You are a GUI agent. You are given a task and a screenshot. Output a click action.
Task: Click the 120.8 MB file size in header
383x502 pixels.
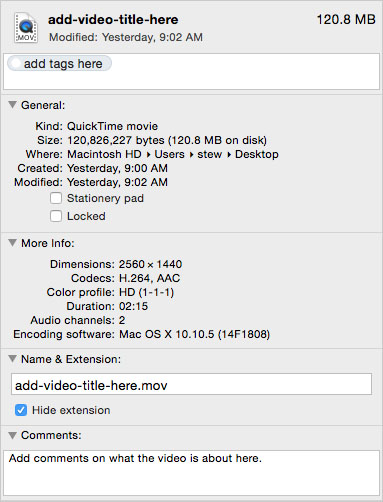click(346, 19)
